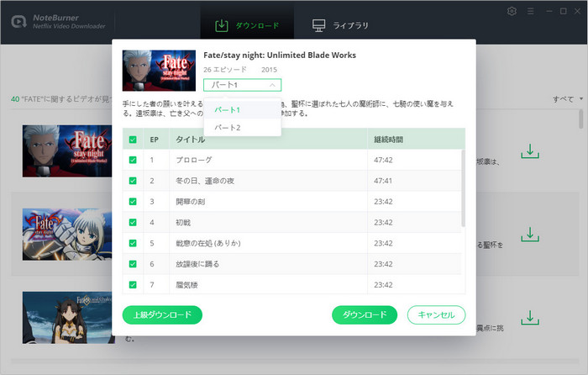The width and height of the screenshot is (588, 375).
Task: Uncheck episode 4 初戦 checkbox
Action: click(133, 222)
